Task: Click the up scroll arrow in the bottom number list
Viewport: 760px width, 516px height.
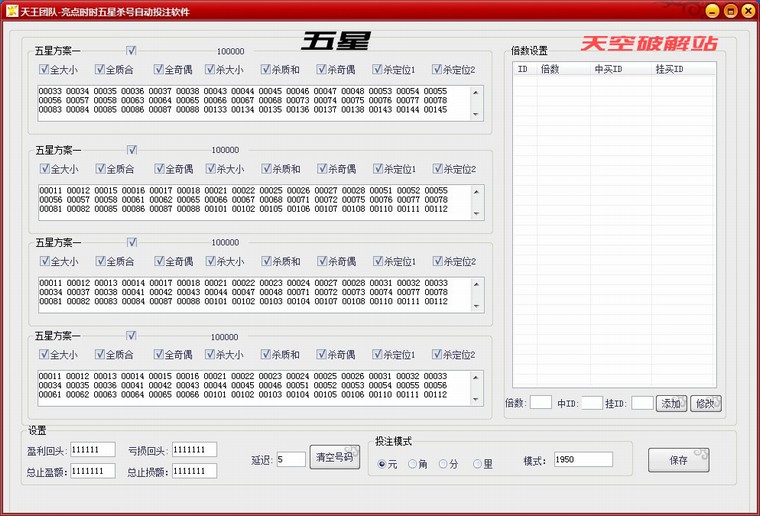Action: click(475, 377)
